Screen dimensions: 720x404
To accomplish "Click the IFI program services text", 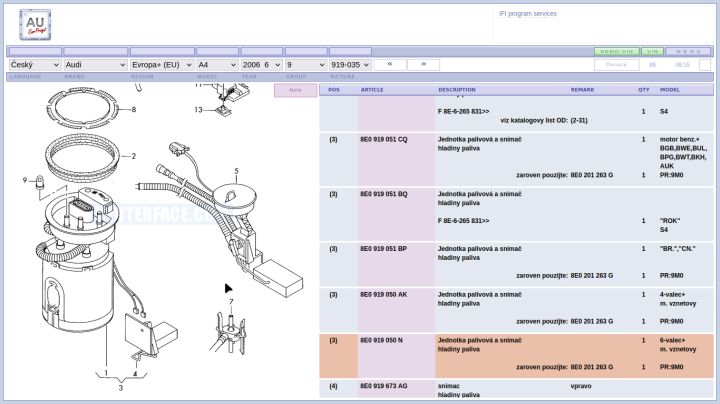I will 528,14.
